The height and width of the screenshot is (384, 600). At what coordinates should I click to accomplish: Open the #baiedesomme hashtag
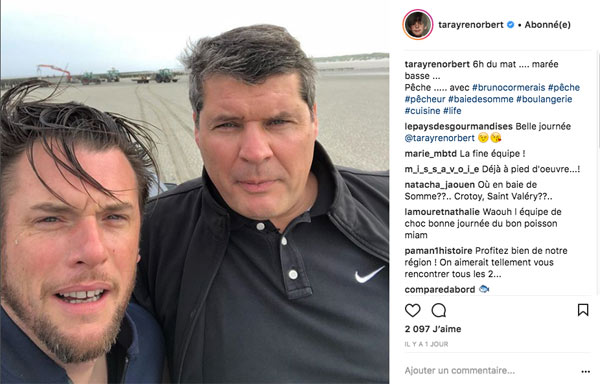click(x=481, y=99)
